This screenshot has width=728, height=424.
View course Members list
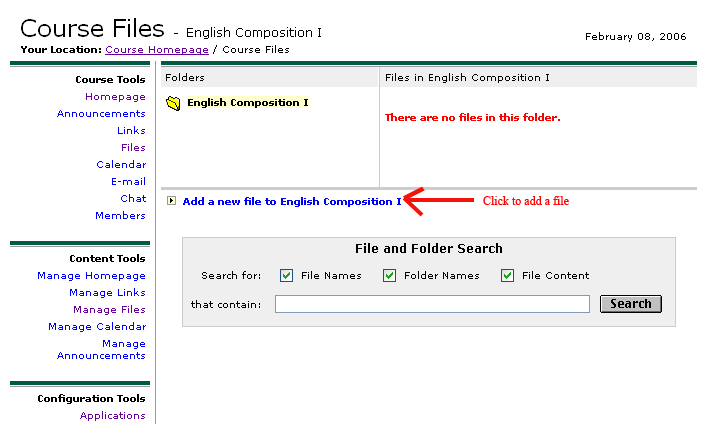click(120, 216)
